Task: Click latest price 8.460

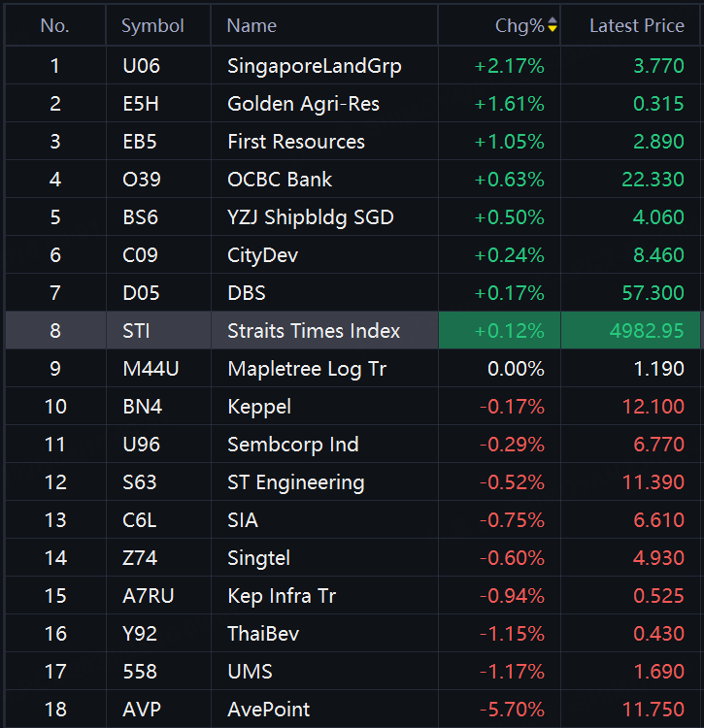Action: [658, 255]
